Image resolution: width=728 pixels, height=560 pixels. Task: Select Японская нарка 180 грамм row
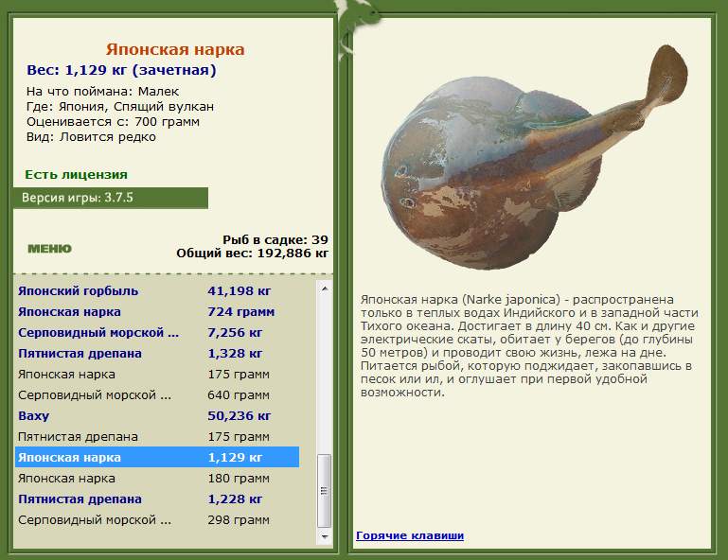(157, 479)
